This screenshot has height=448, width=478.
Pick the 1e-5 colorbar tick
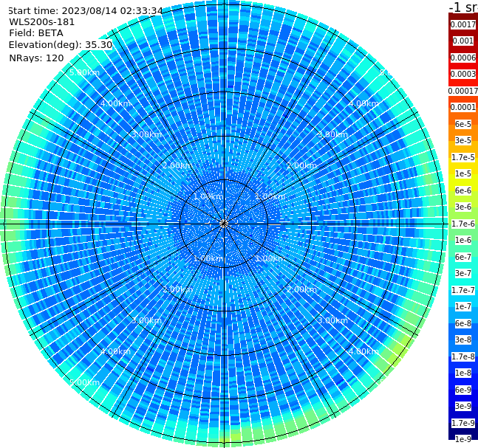pyautogui.click(x=463, y=173)
